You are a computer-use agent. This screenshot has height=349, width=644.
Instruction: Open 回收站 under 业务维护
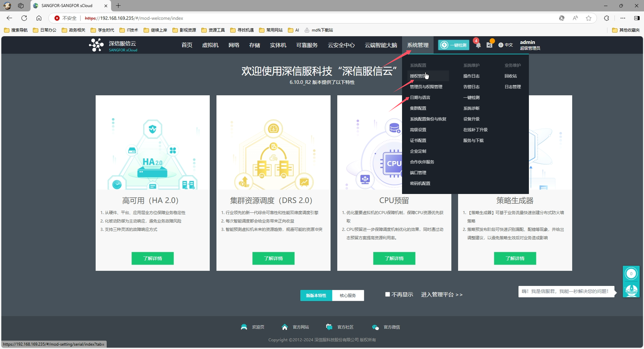pyautogui.click(x=511, y=76)
